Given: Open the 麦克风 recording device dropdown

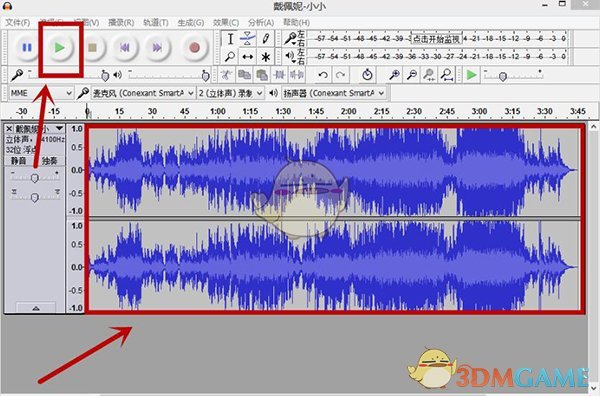Looking at the screenshot, I should pos(143,93).
